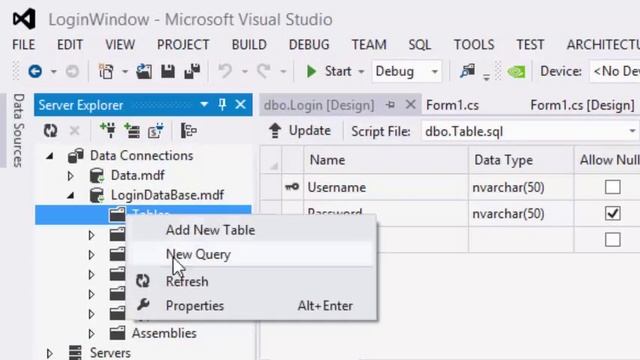The image size is (640, 360).
Task: Choose Add New Table from context menu
Action: pos(251,230)
